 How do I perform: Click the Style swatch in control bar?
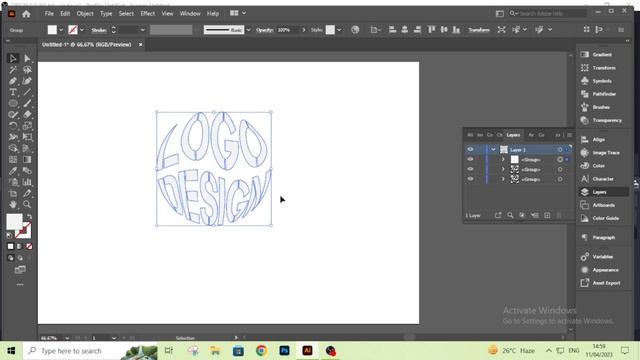click(x=330, y=30)
